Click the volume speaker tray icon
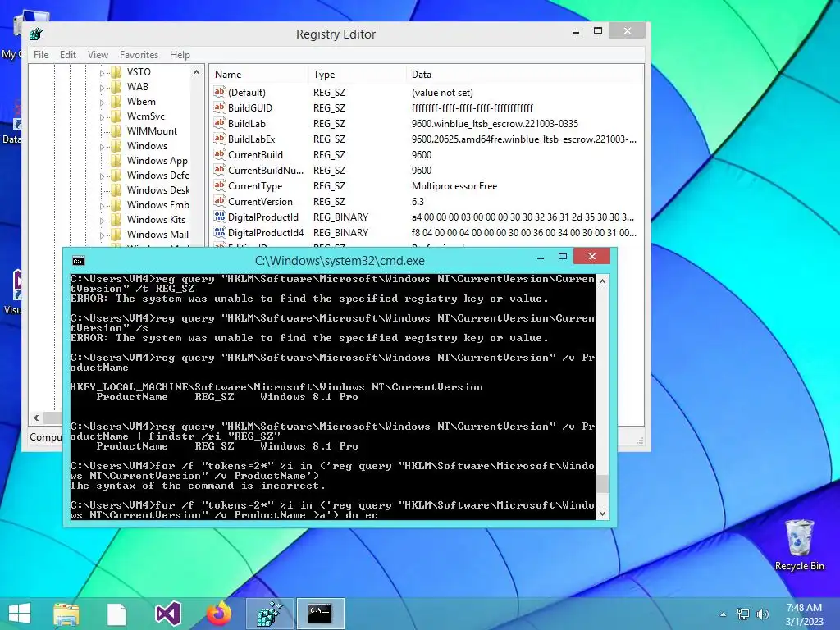 point(762,614)
